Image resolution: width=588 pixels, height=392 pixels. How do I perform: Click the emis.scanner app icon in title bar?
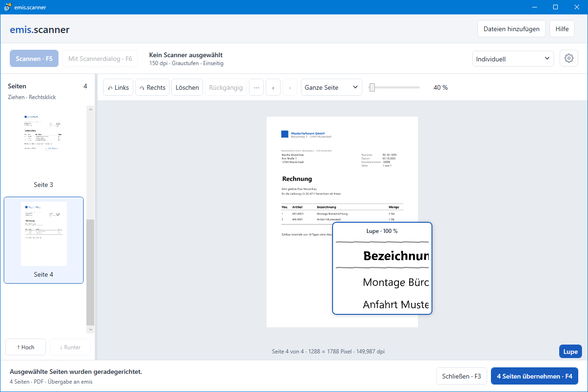(x=7, y=7)
